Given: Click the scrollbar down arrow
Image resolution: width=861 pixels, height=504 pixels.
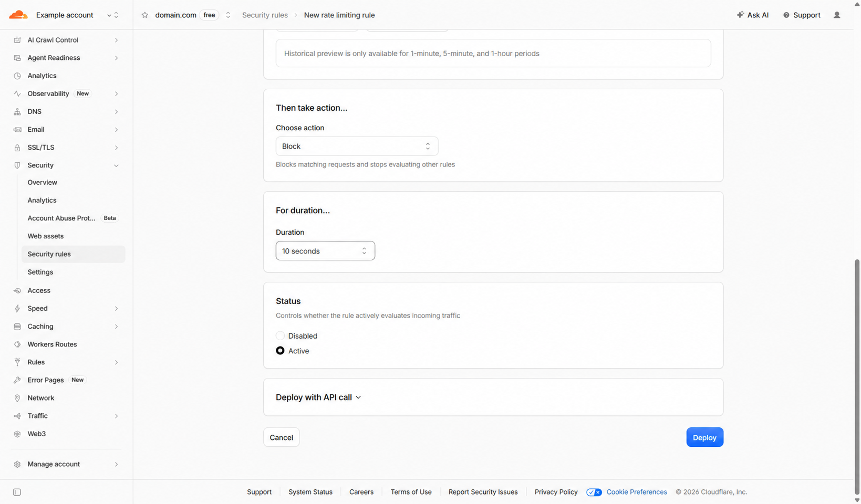Looking at the screenshot, I should 857,500.
